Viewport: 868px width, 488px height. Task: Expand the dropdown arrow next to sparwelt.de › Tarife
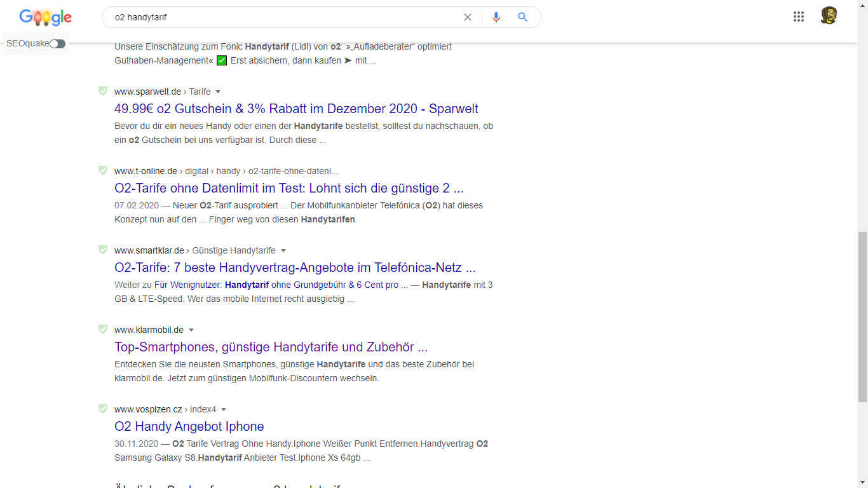pyautogui.click(x=218, y=91)
